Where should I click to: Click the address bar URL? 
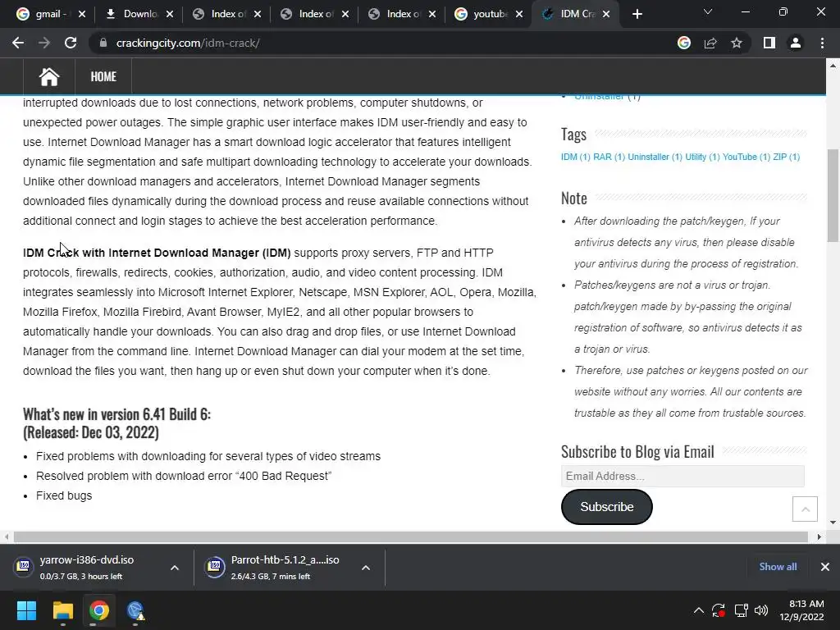pos(188,43)
